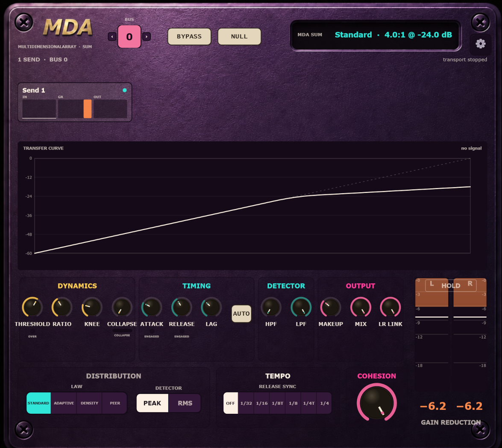Select STANDARD distribution law
502x448 pixels.
tap(38, 403)
